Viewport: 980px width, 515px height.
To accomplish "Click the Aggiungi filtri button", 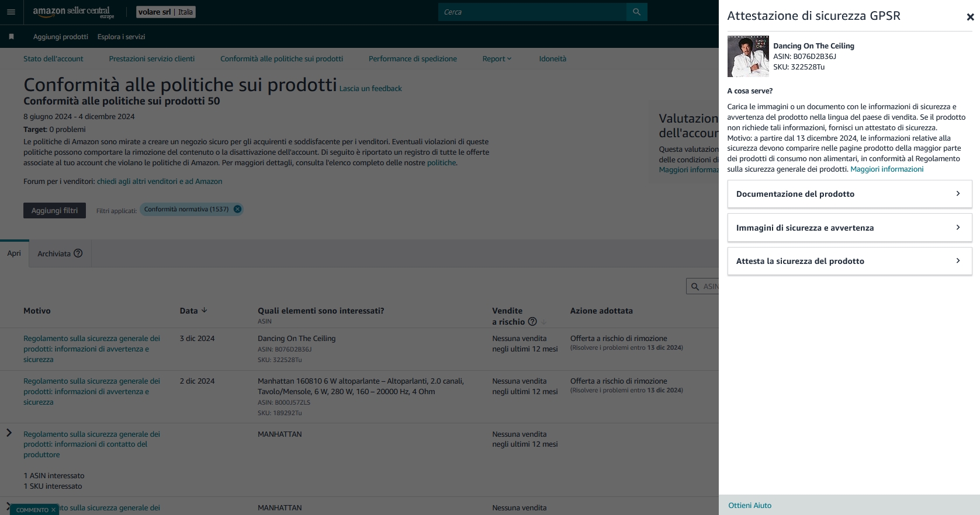I will (x=54, y=211).
